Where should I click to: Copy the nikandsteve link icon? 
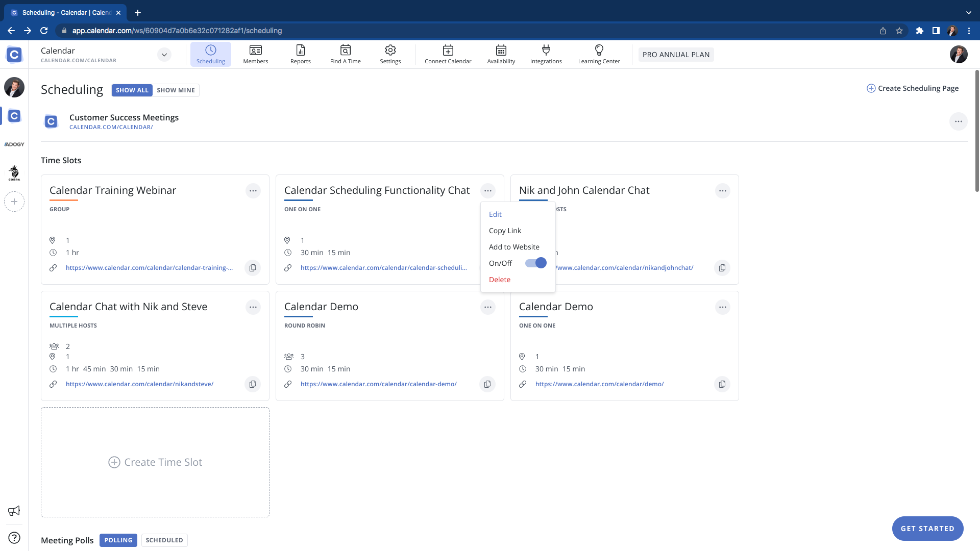(x=253, y=384)
